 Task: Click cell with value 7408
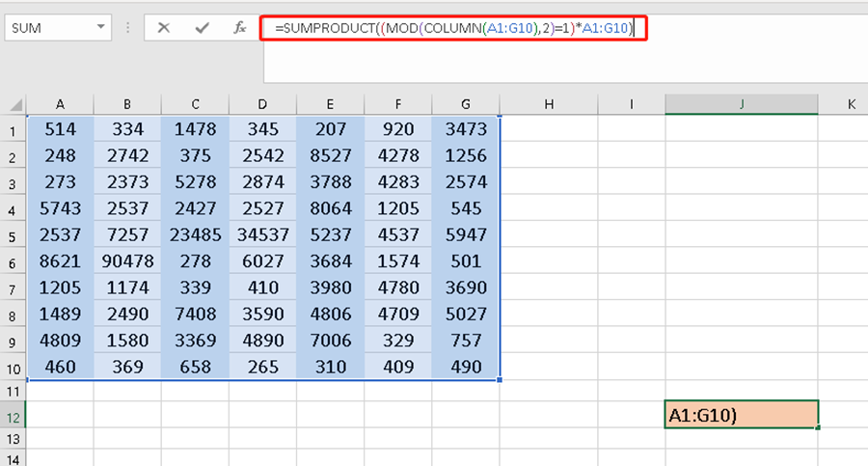click(195, 315)
